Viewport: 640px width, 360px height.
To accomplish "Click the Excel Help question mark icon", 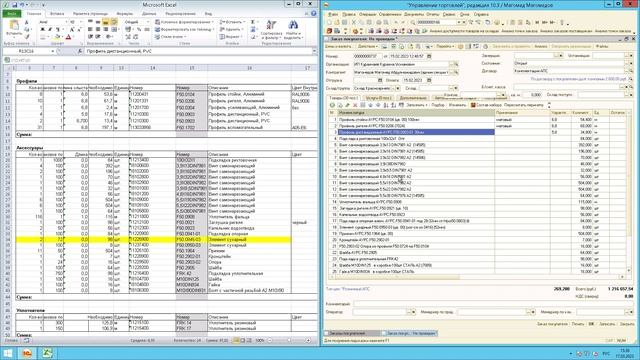I will pos(313,13).
